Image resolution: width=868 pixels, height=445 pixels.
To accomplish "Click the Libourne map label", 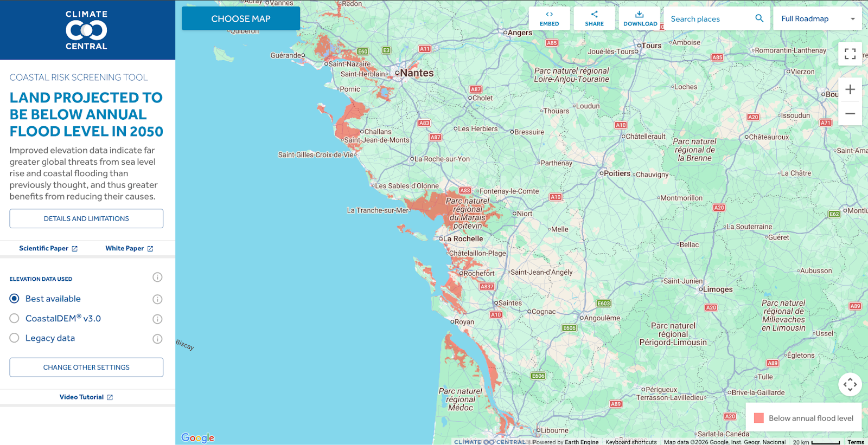I will pos(555,431).
